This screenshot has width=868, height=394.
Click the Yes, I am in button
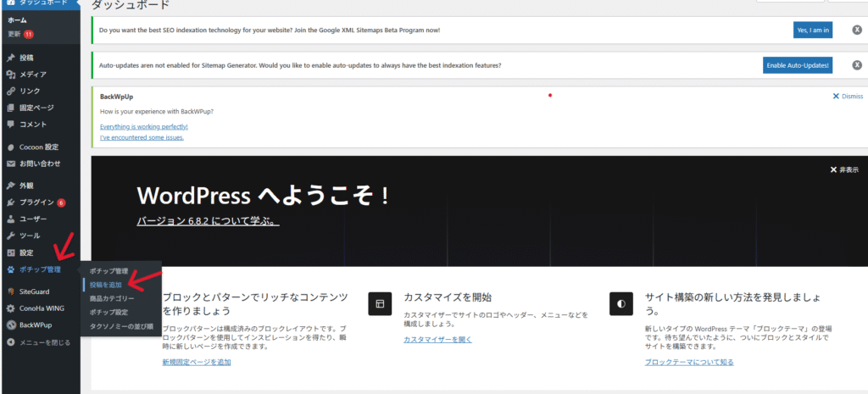coord(813,31)
